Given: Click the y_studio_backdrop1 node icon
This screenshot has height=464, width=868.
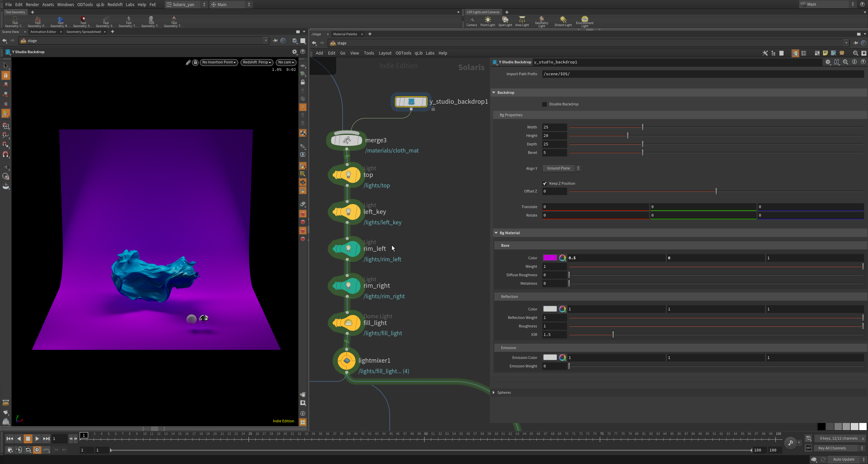Looking at the screenshot, I should click(x=411, y=102).
